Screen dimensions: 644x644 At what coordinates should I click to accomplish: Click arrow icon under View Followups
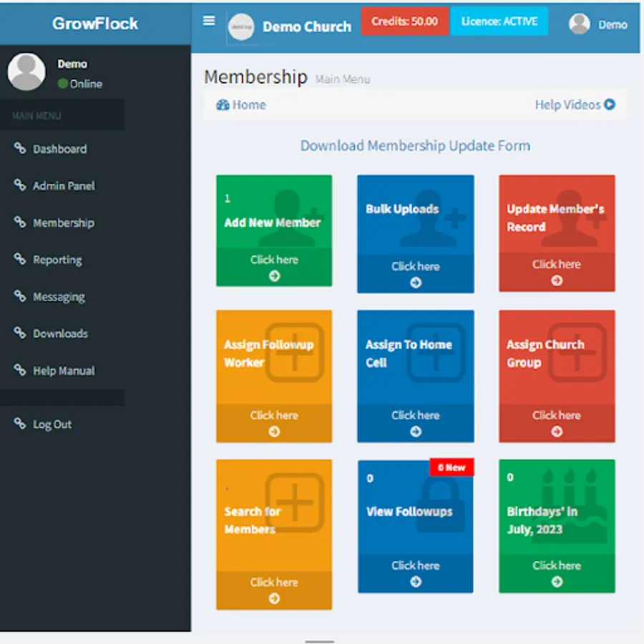coord(416,582)
